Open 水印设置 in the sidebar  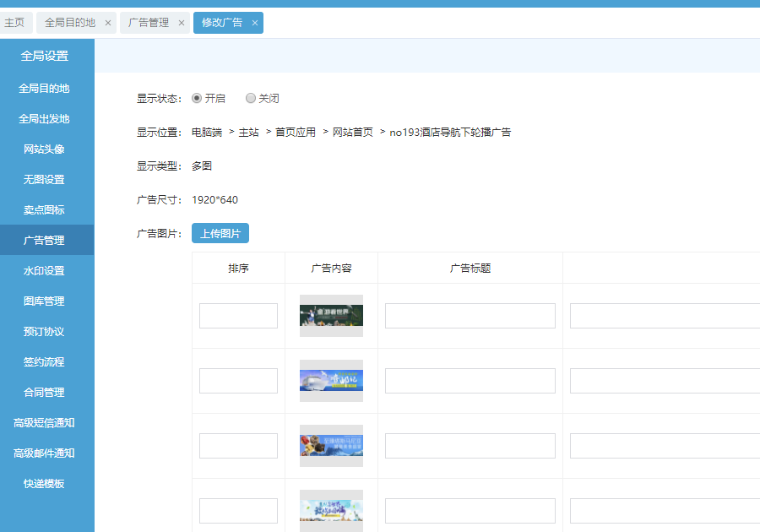pos(44,270)
